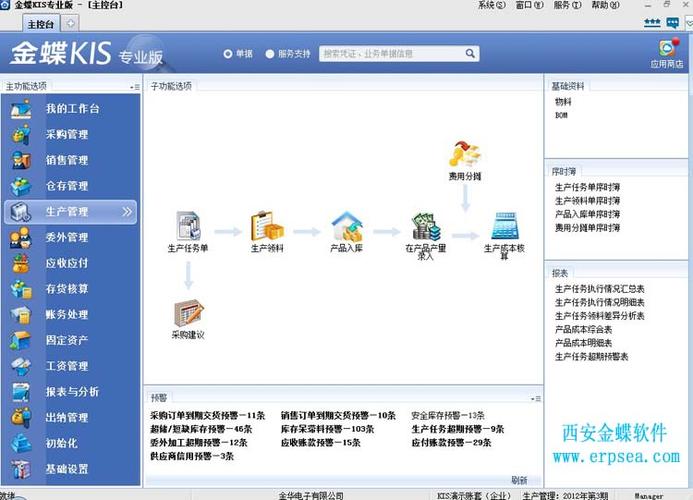Open 采购订单到期交货预警 alert

(x=207, y=416)
